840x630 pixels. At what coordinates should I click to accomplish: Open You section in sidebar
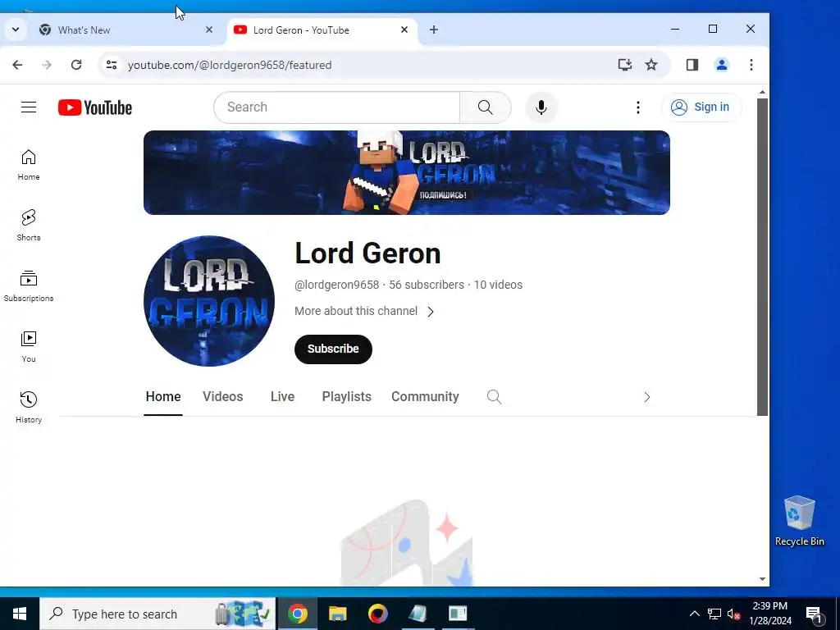[29, 347]
